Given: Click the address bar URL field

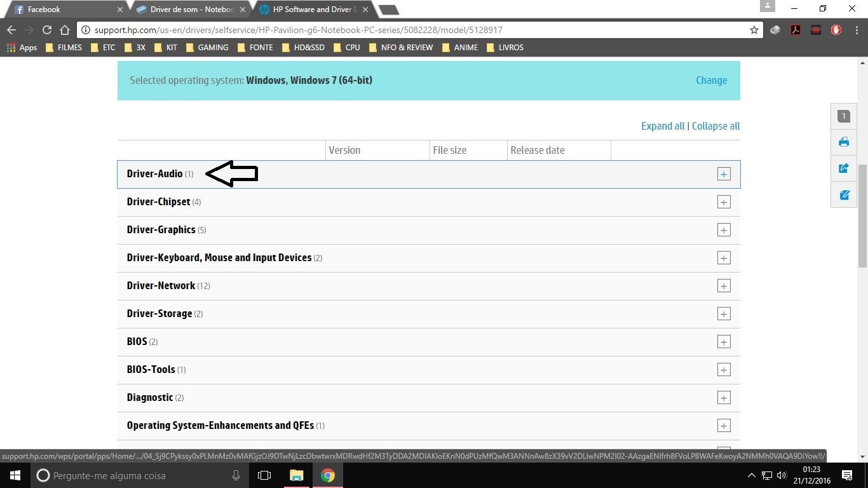Looking at the screenshot, I should [419, 30].
